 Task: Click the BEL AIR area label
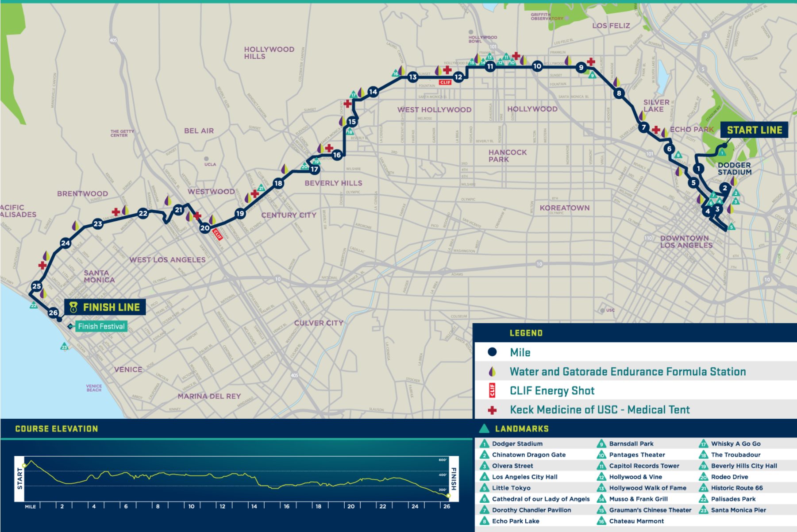pos(199,131)
